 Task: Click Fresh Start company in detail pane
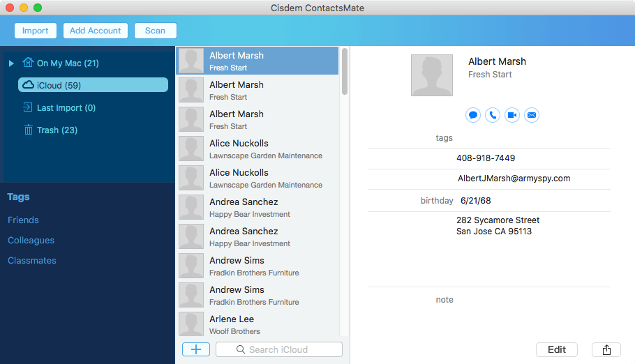490,75
